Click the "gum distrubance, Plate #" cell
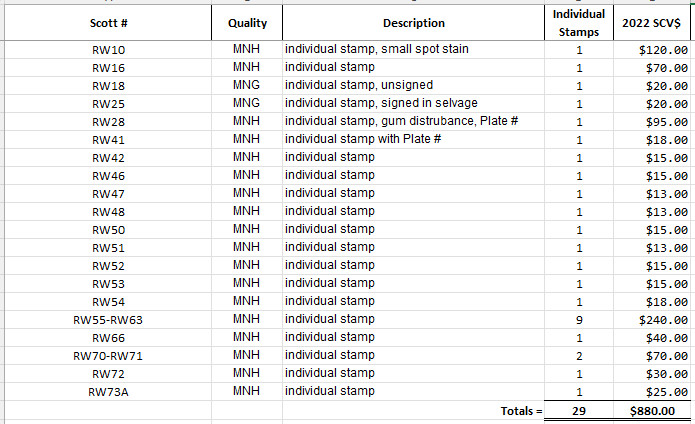695x424 pixels. (x=413, y=121)
